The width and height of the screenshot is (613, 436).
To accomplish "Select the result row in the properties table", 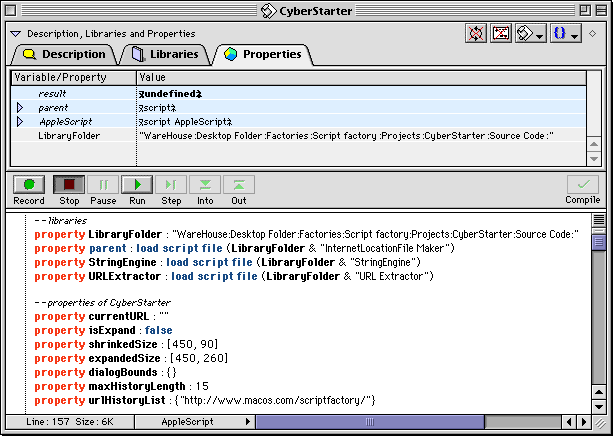I will point(299,94).
